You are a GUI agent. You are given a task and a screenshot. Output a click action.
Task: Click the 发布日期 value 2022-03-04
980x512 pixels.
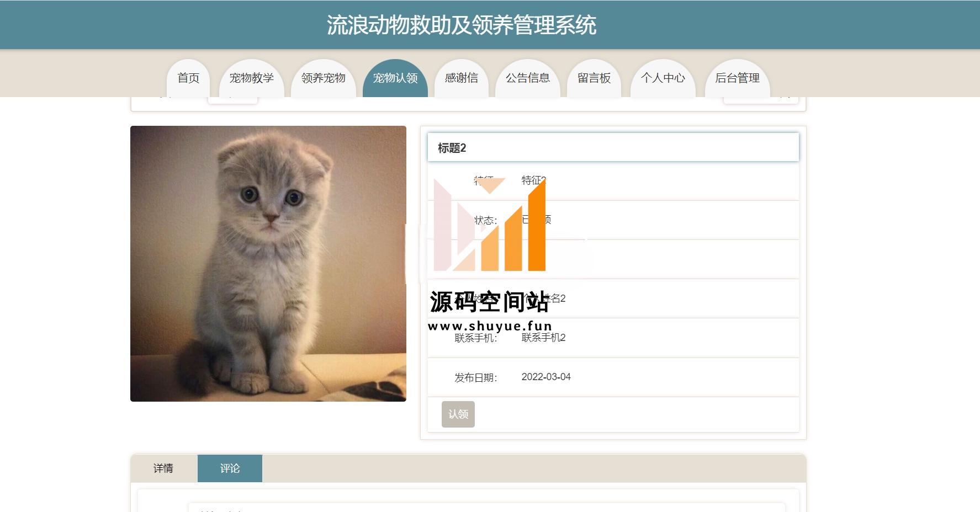click(546, 377)
